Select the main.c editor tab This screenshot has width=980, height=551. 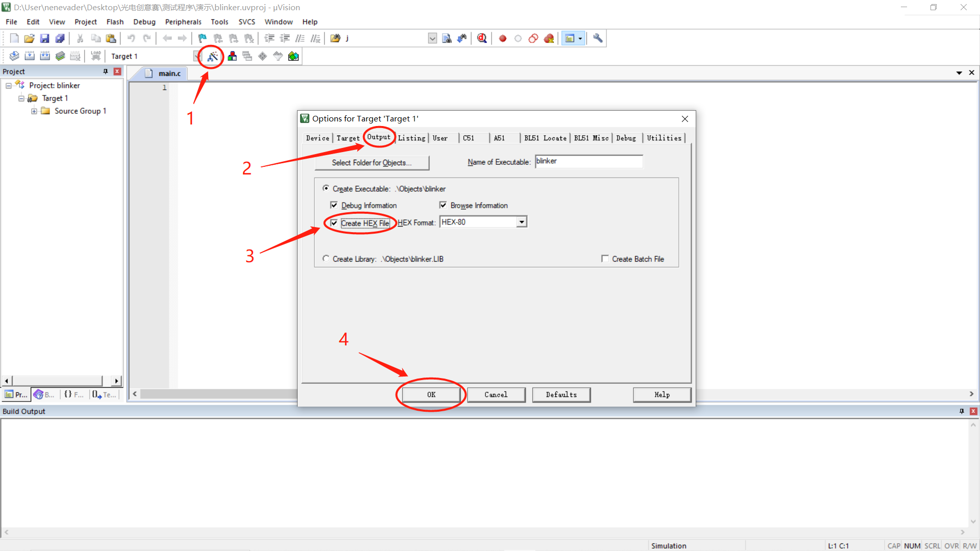point(165,73)
